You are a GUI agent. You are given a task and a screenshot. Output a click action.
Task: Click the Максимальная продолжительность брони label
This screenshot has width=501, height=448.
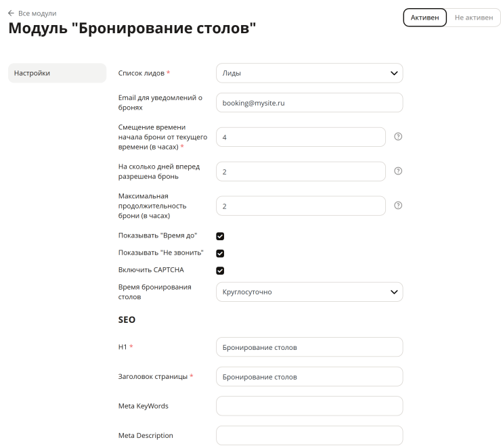[152, 206]
